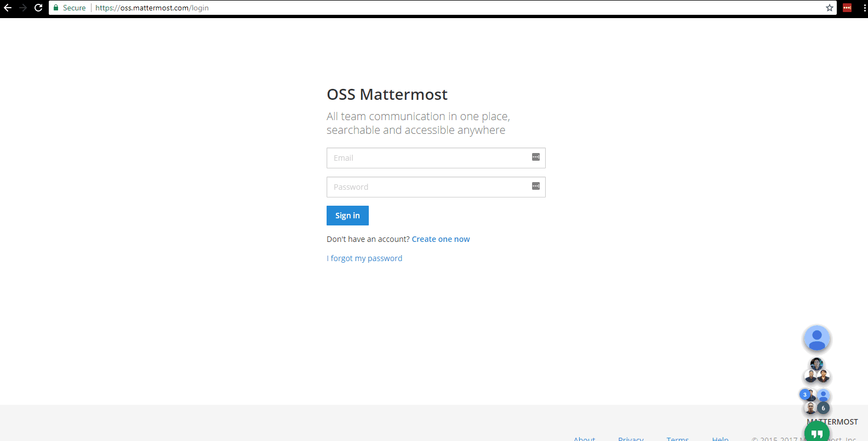
Task: Open chat bubble with badge 3
Action: [815, 402]
